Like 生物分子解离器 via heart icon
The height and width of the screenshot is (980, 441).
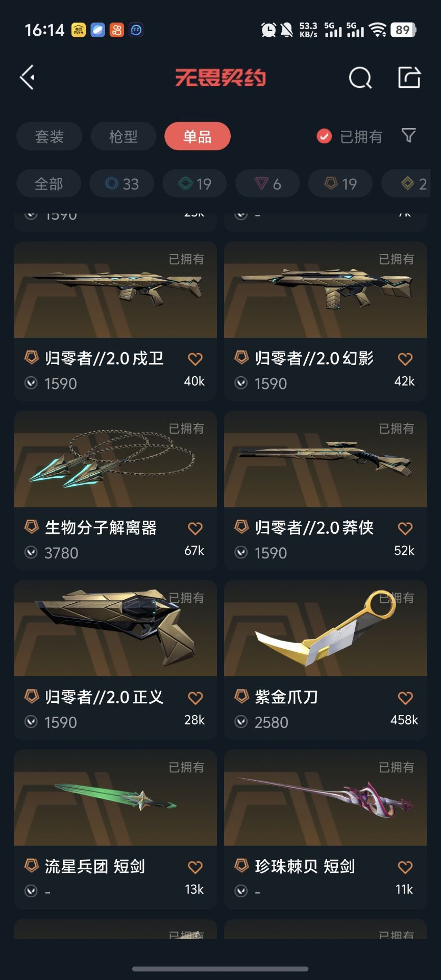click(x=195, y=528)
